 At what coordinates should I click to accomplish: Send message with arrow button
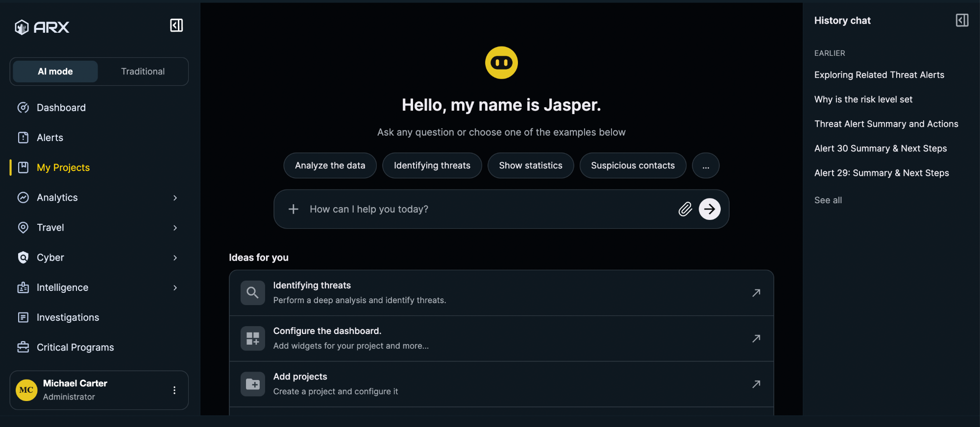click(710, 209)
